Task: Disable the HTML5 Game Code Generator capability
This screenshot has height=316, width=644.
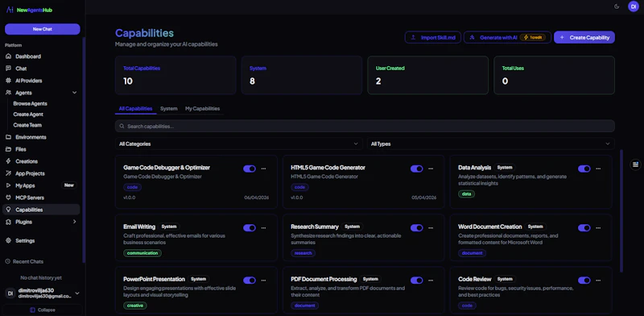Action: (x=416, y=168)
